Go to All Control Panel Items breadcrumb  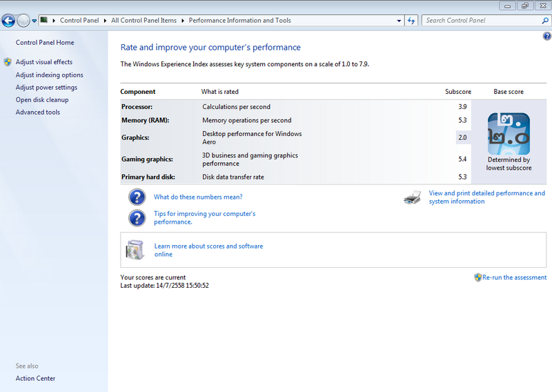[x=144, y=21]
